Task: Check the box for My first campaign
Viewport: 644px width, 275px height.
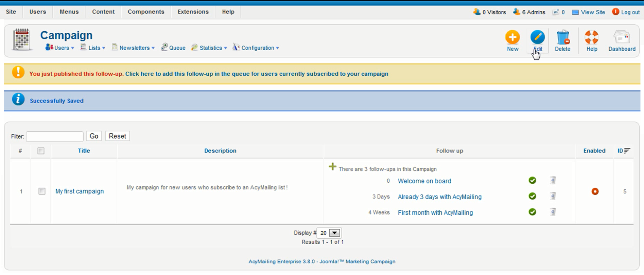Action: (x=42, y=191)
